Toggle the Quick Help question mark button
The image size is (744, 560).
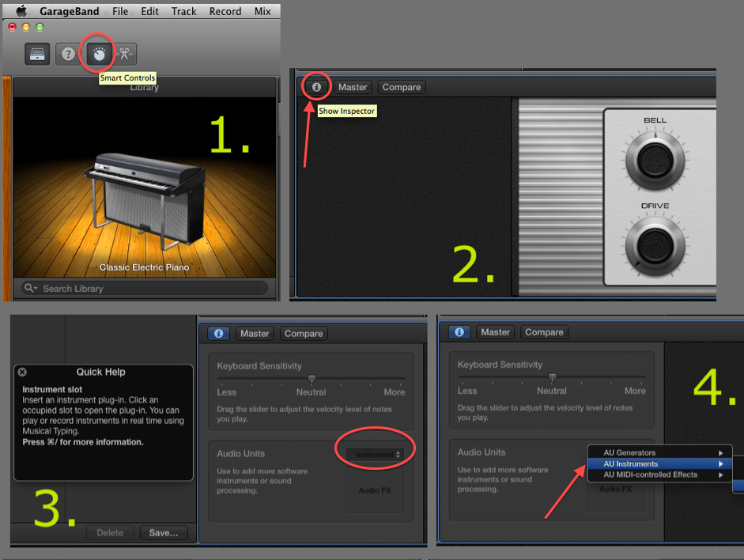[68, 54]
